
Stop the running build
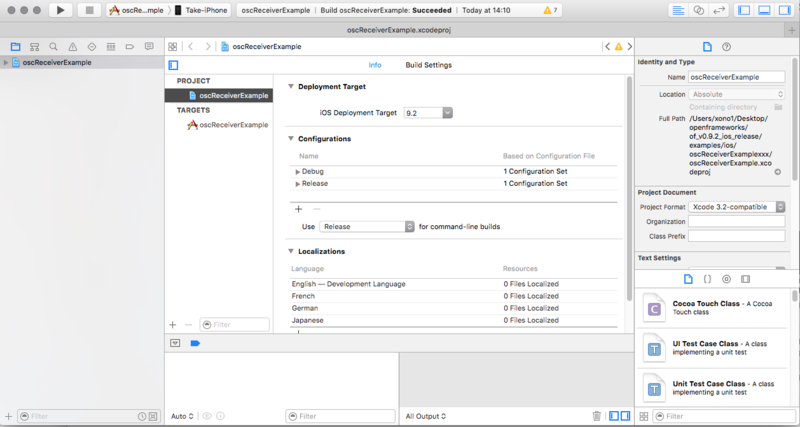pyautogui.click(x=89, y=10)
